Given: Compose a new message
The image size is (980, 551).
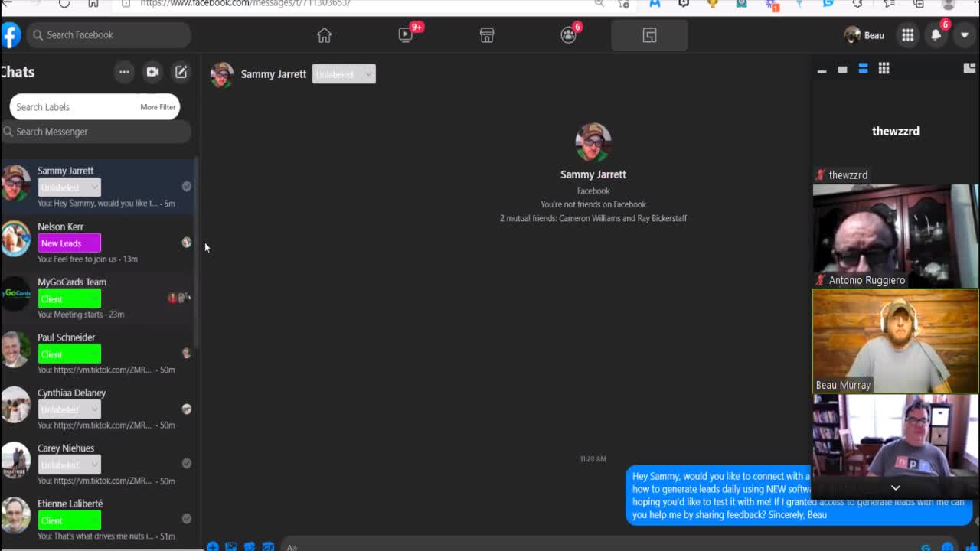Looking at the screenshot, I should click(x=181, y=72).
